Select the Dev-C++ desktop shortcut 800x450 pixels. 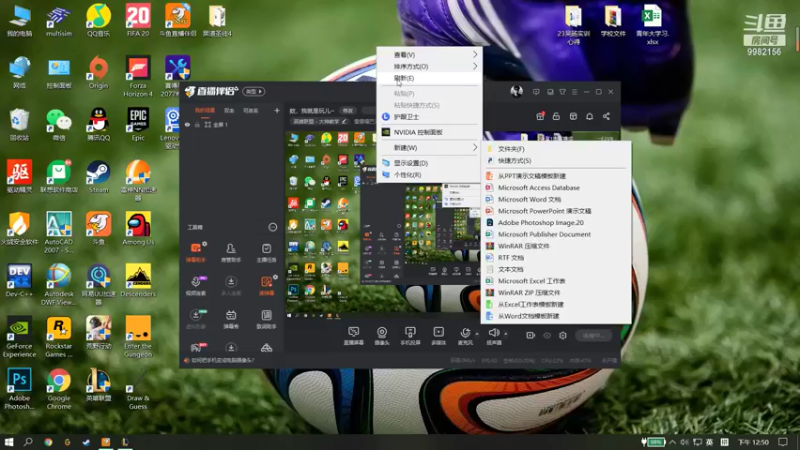(x=19, y=280)
